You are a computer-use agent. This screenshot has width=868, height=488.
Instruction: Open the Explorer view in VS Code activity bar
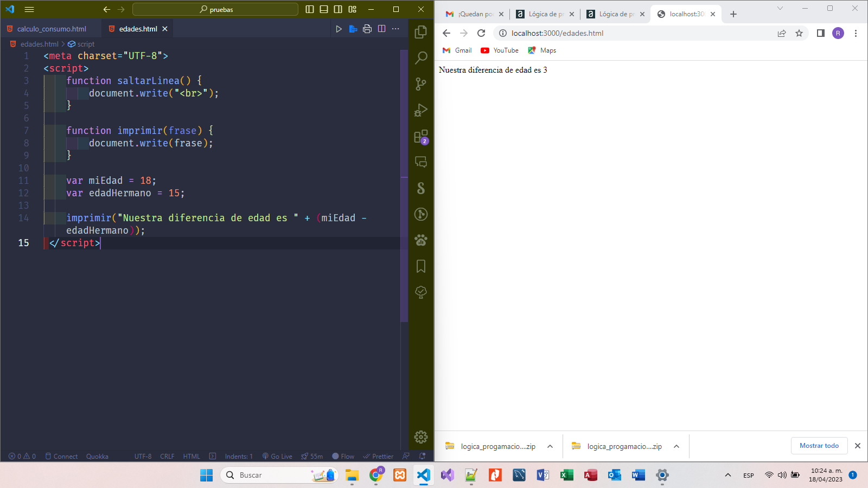click(x=421, y=32)
